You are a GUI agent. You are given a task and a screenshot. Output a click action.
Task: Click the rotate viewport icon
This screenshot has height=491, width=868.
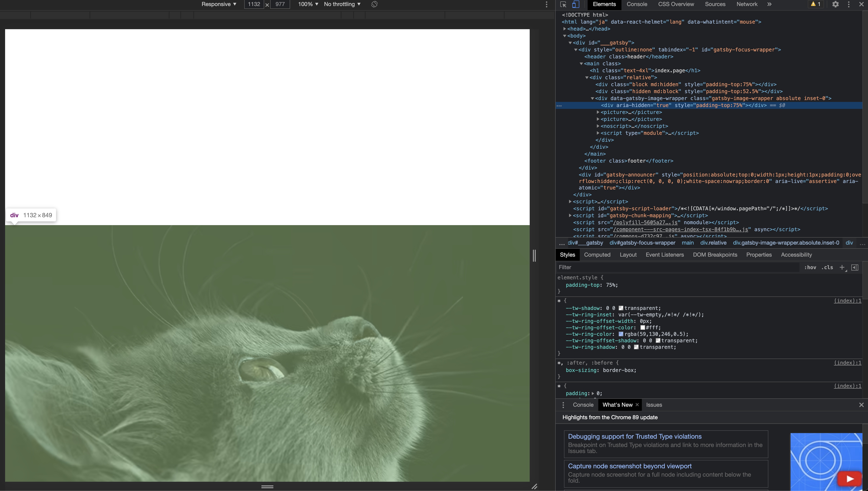(x=374, y=4)
